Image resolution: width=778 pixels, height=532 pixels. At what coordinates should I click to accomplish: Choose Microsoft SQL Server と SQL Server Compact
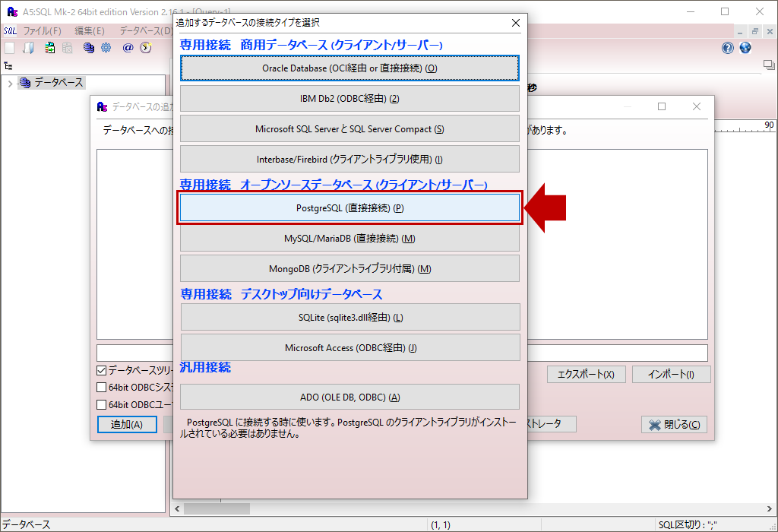click(x=349, y=129)
